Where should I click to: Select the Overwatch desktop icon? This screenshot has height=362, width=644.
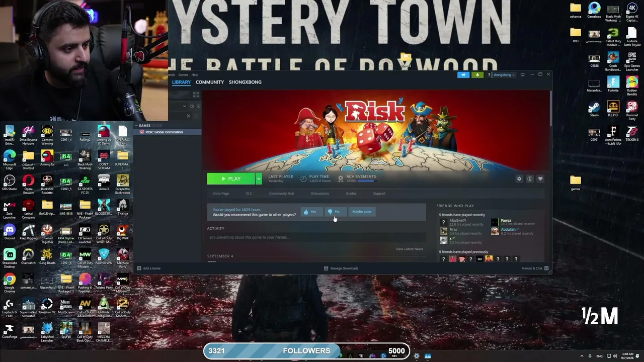(28, 257)
